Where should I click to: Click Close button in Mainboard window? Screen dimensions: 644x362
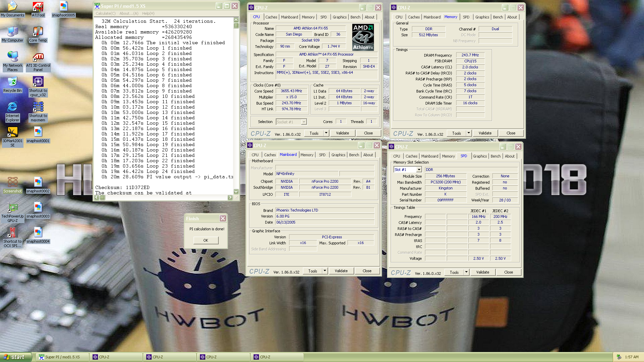coord(367,271)
